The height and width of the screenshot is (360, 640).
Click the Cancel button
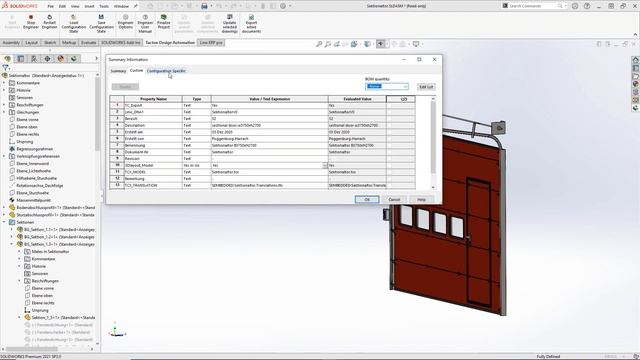394,200
